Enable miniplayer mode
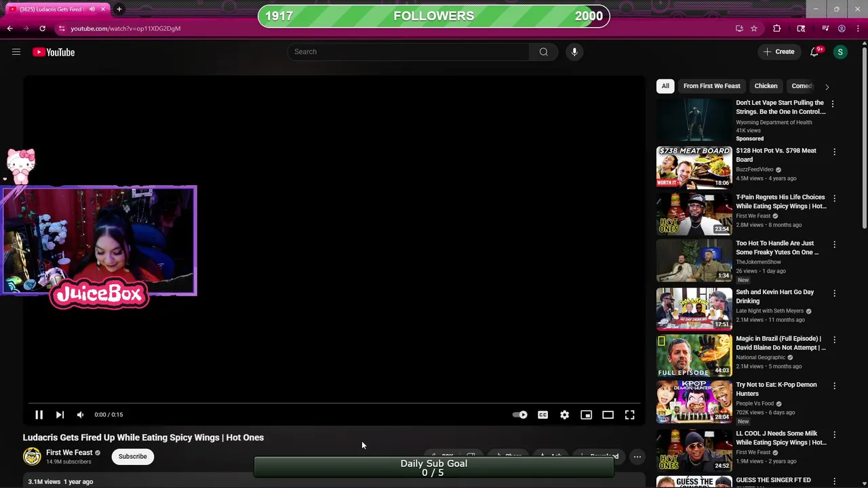The height and width of the screenshot is (488, 868). (x=586, y=415)
